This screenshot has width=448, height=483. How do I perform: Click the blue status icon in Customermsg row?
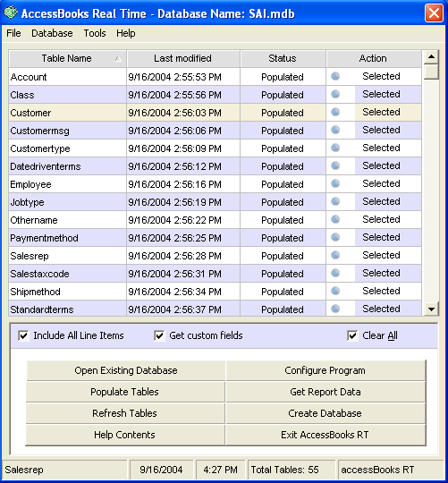pos(335,130)
